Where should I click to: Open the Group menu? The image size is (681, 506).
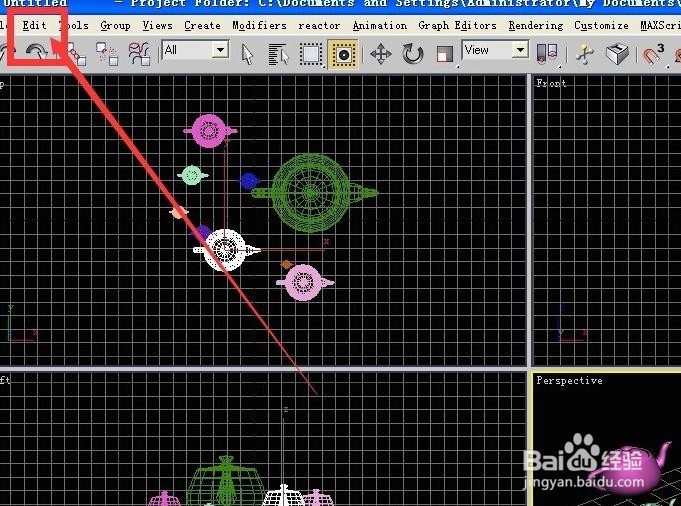115,26
